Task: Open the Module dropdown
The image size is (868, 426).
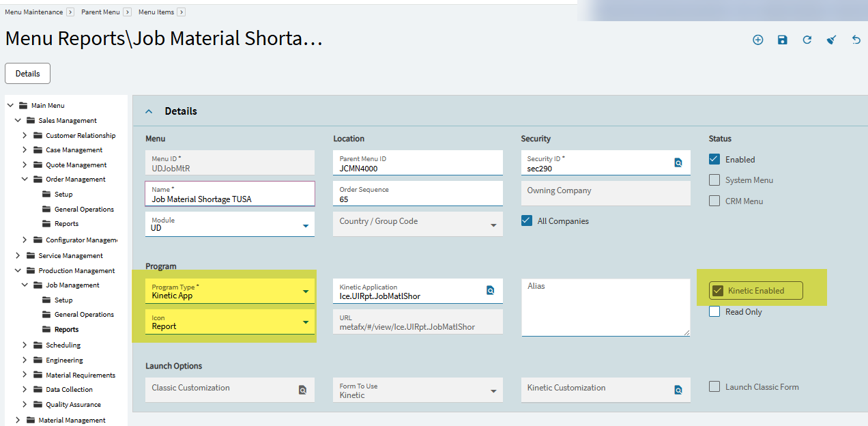Action: pos(305,225)
